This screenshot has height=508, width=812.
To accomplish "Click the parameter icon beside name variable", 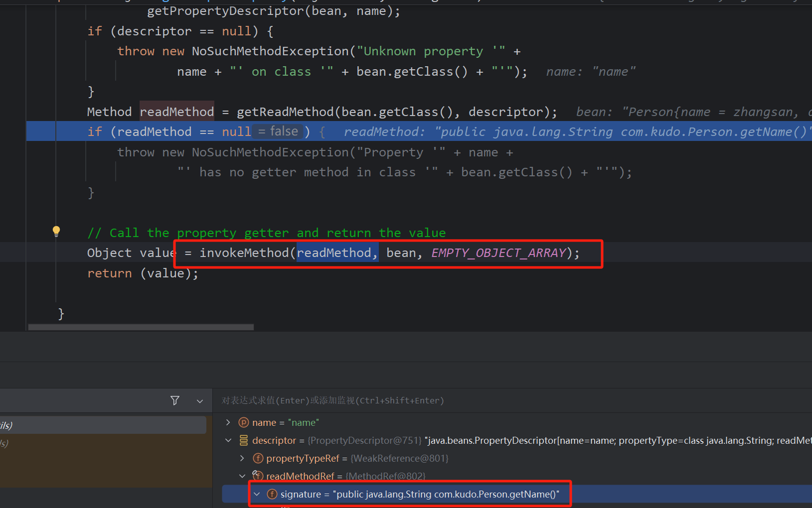I will [x=244, y=422].
